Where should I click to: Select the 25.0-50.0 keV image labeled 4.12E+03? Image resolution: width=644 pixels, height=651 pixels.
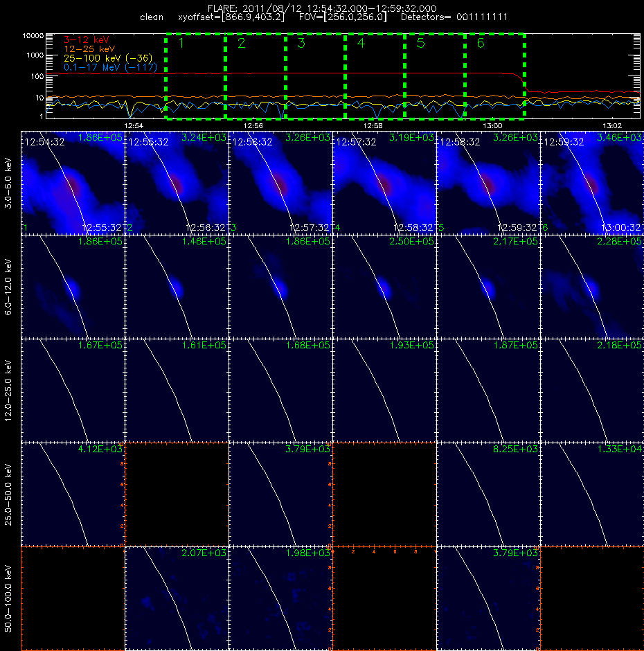click(x=73, y=494)
